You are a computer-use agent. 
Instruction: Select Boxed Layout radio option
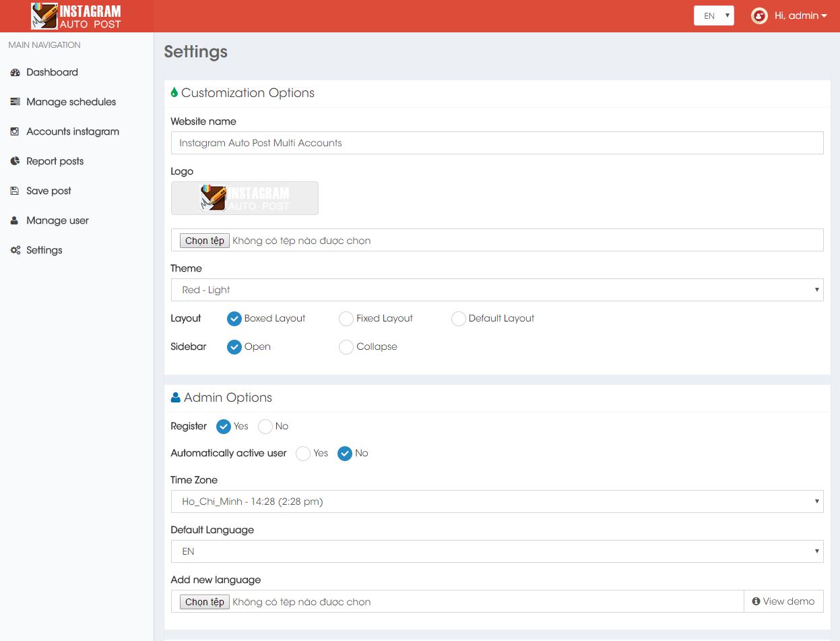tap(234, 318)
